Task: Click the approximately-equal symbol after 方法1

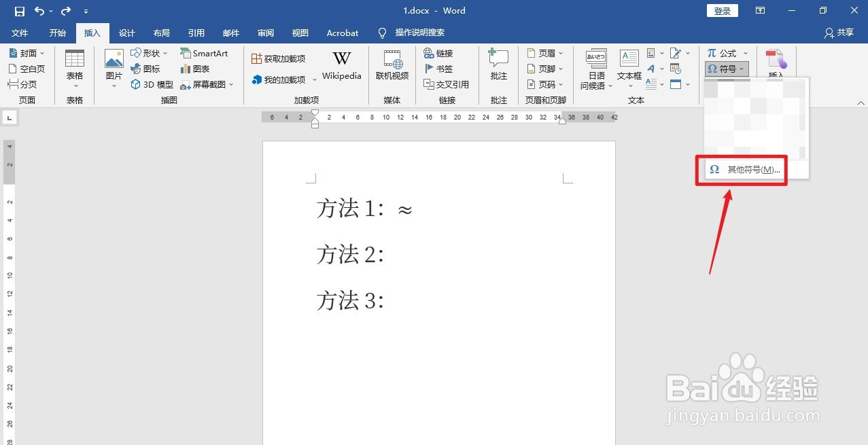Action: click(x=404, y=211)
